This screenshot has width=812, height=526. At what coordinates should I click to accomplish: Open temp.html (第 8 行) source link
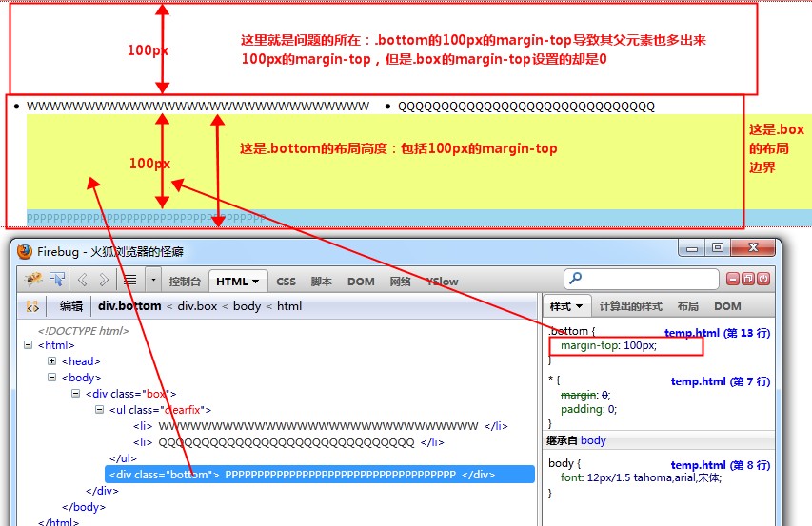tap(720, 465)
